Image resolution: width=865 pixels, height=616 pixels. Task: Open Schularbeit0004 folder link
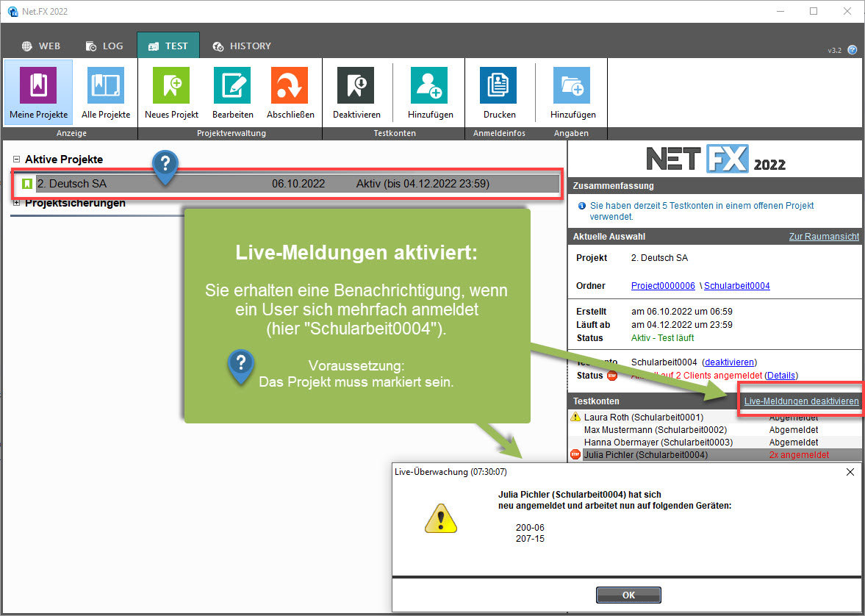pos(736,286)
